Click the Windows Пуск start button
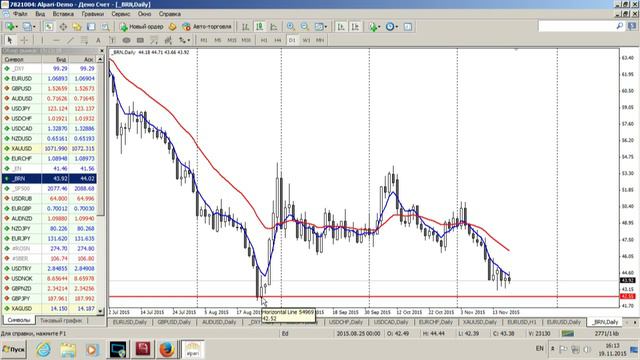The width and height of the screenshot is (640, 360). pyautogui.click(x=13, y=349)
